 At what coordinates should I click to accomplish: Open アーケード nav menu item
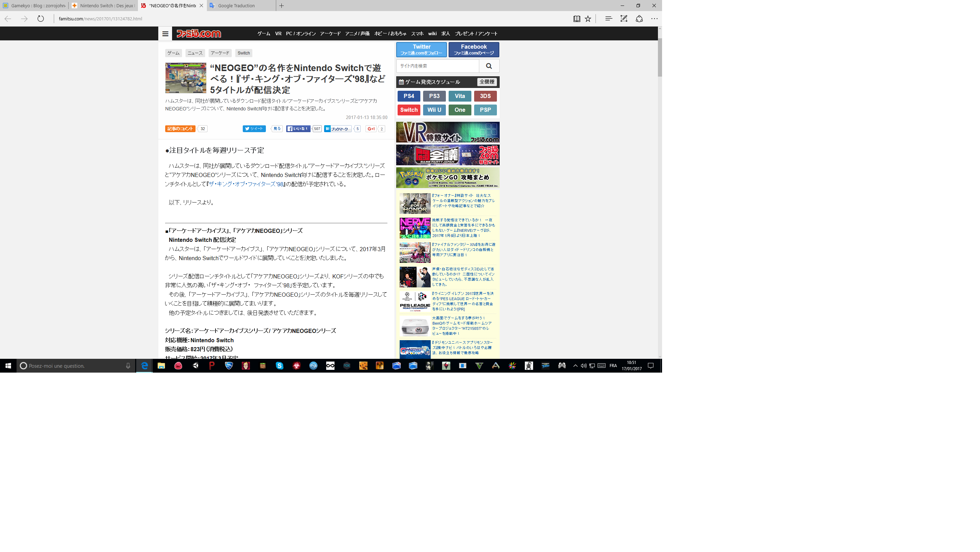[x=330, y=33]
